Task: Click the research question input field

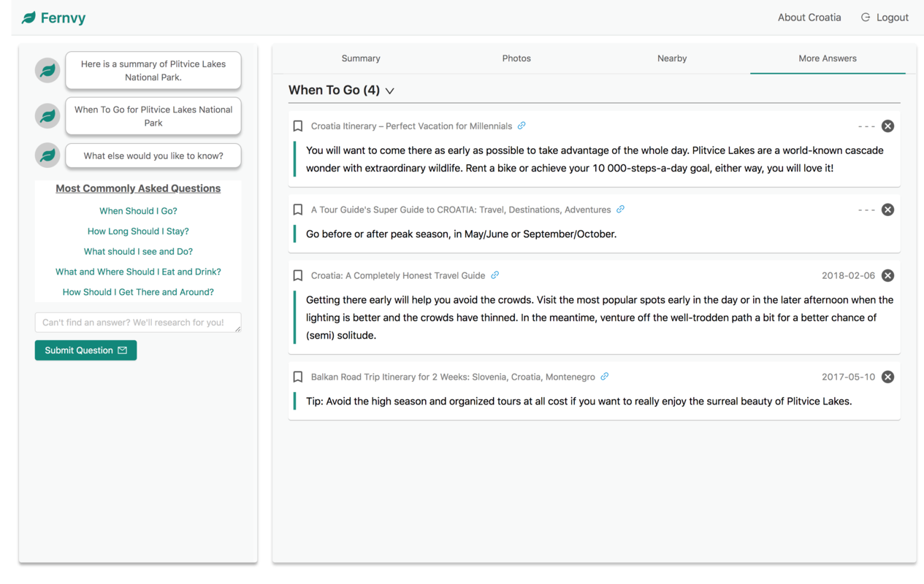Action: pyautogui.click(x=138, y=322)
